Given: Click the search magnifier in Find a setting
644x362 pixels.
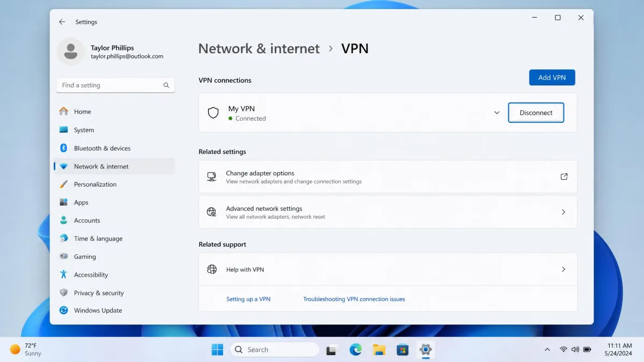Looking at the screenshot, I should pos(166,85).
